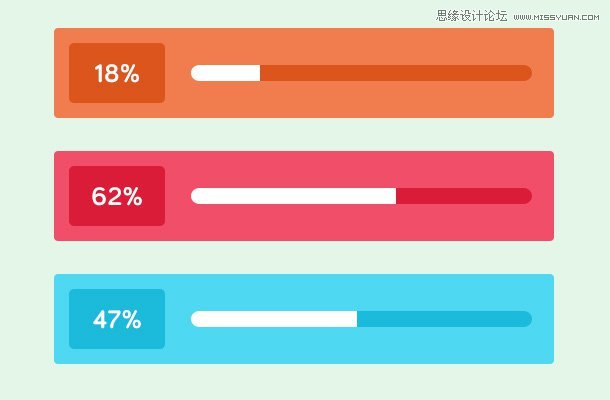Click the white filled part of blue bar
The image size is (610, 400).
274,319
